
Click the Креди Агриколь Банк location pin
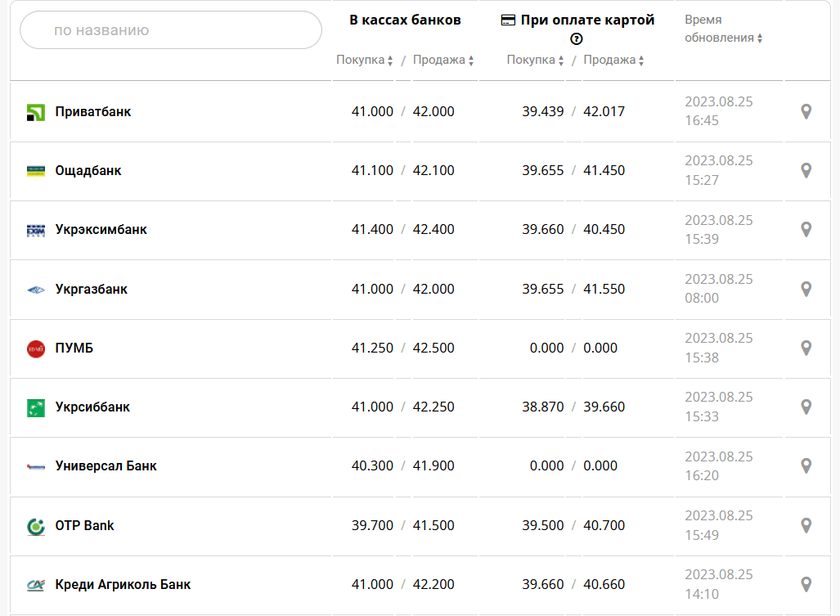pyautogui.click(x=806, y=584)
